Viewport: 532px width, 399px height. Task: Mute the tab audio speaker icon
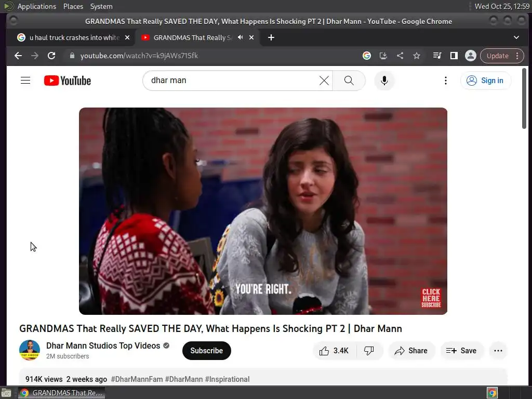[240, 37]
